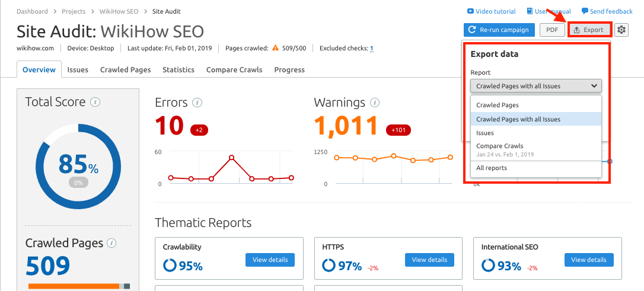Select Crawled Pages with all Issues option
This screenshot has width=644, height=291.
pos(536,119)
